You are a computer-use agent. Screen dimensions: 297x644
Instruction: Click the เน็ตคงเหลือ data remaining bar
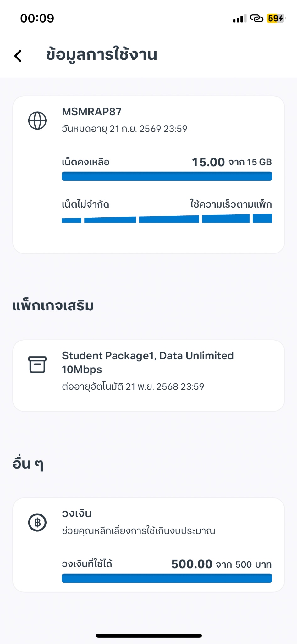167,176
